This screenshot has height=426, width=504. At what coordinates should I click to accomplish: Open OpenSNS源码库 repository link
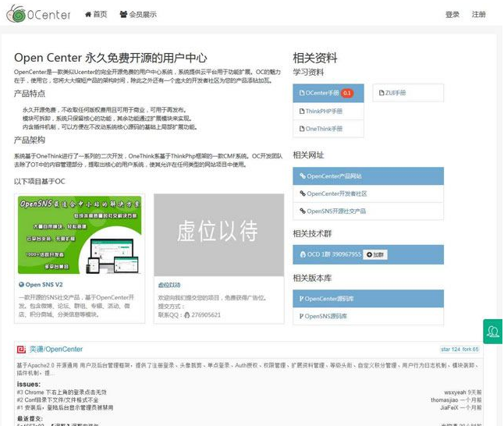368,316
